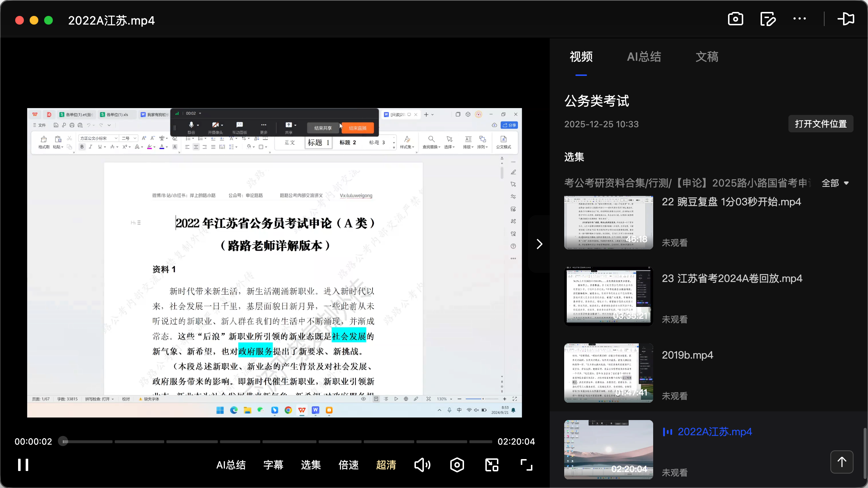Toggle subtitles with the 字幕 control

273,465
